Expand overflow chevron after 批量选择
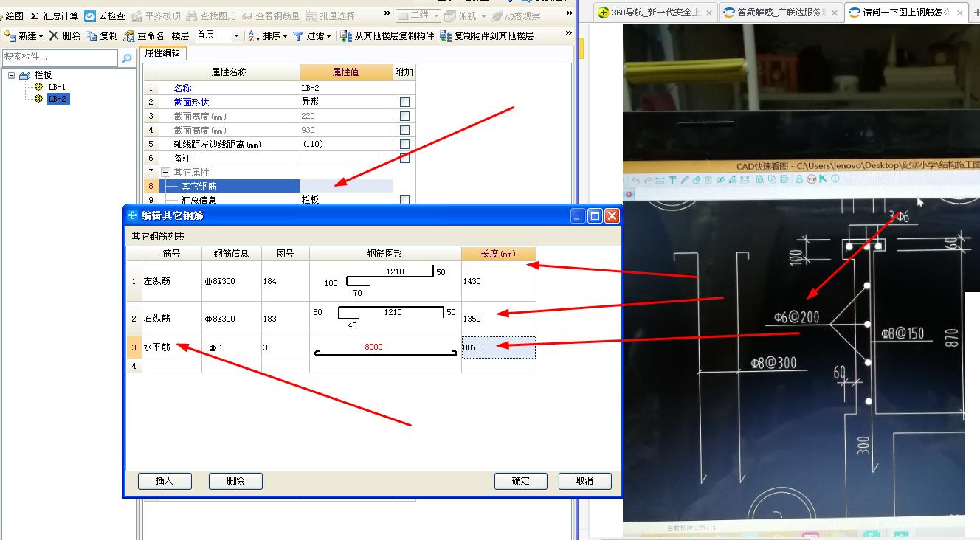The image size is (980, 540). [389, 13]
